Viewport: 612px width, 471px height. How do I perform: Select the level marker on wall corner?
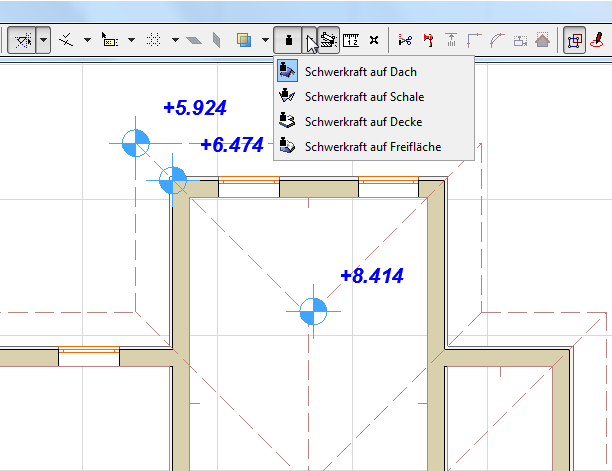click(173, 180)
